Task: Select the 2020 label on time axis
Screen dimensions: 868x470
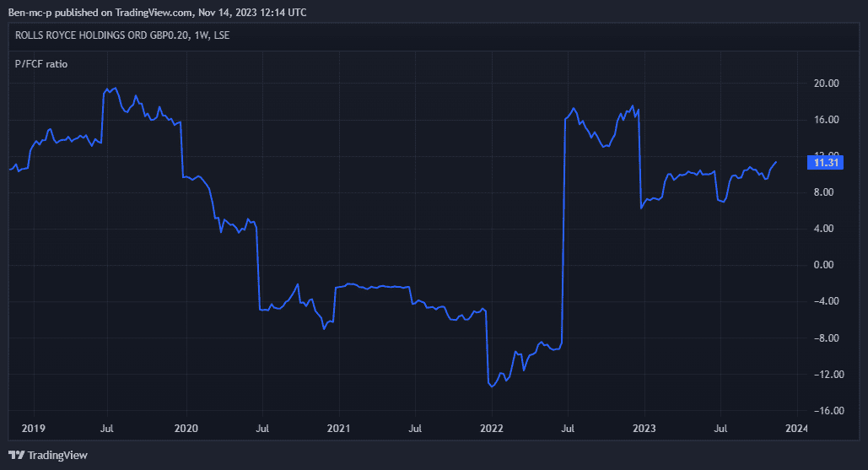Action: [185, 429]
